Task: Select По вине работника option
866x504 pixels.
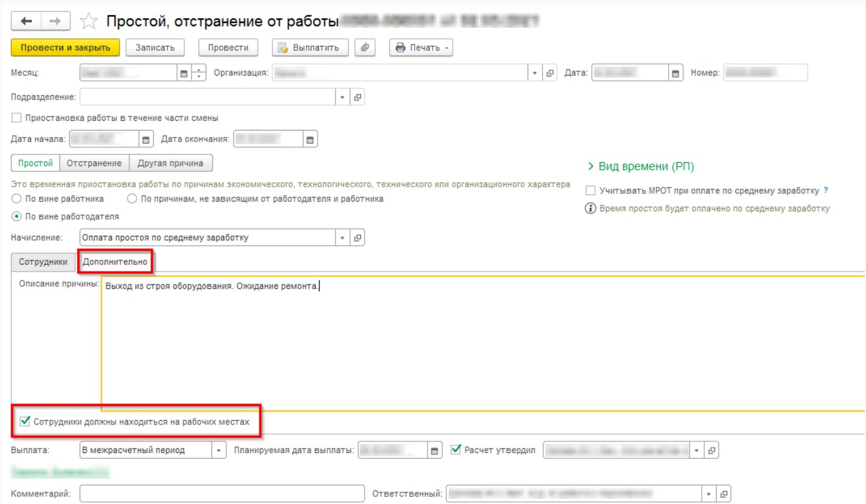Action: (17, 199)
